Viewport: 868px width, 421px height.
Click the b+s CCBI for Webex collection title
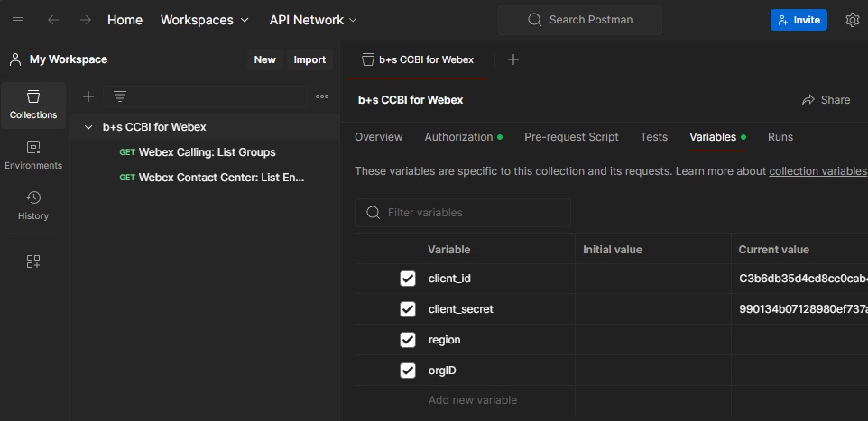click(x=411, y=100)
